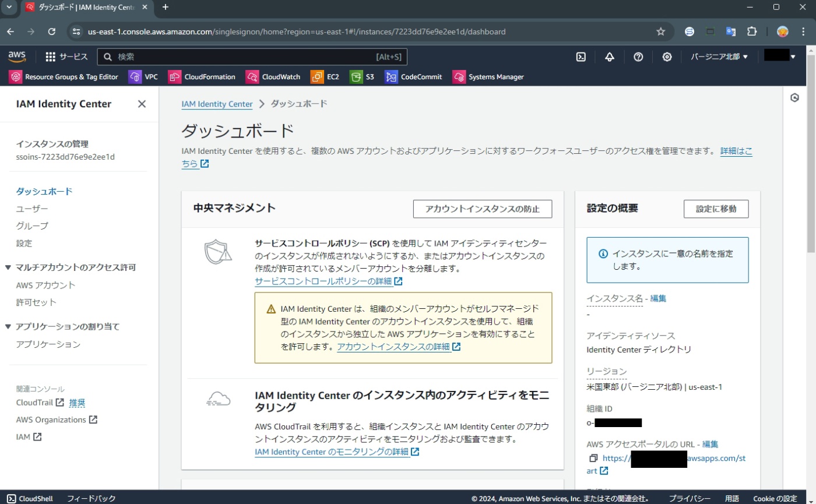Open Resource Groups & Tag Editor shortcut
Screen dimensions: 816x504
click(x=64, y=76)
